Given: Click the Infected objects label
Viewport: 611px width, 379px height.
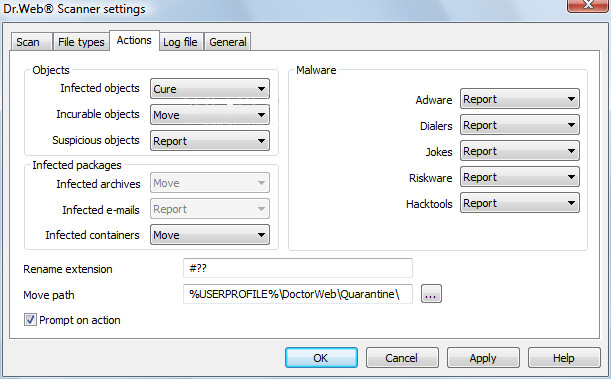Looking at the screenshot, I should point(100,88).
